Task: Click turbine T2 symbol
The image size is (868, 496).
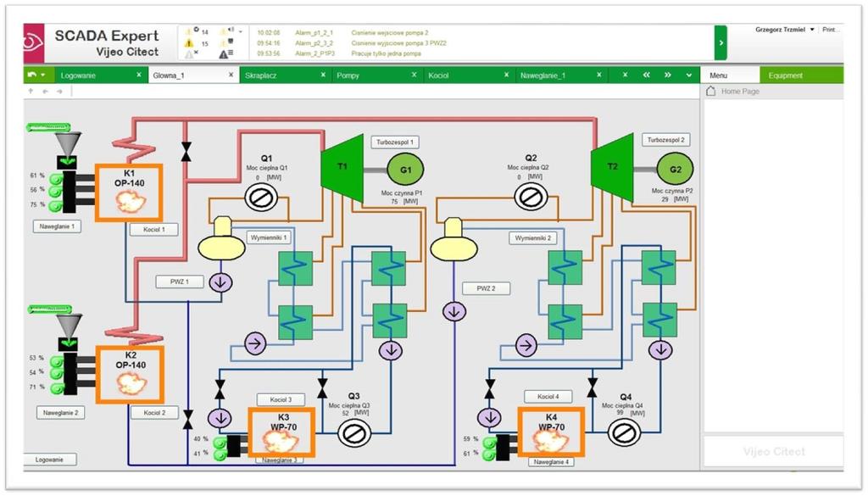Action: coord(612,166)
